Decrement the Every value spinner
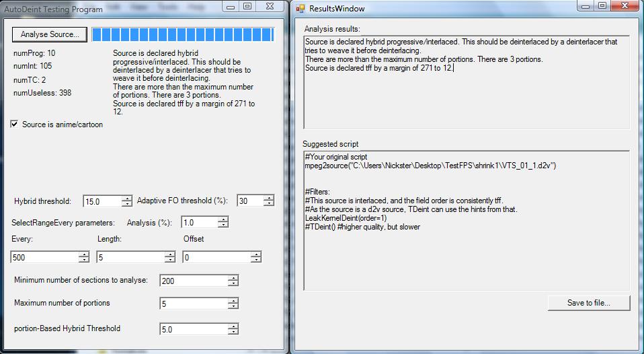The width and height of the screenshot is (644, 354). (x=84, y=260)
